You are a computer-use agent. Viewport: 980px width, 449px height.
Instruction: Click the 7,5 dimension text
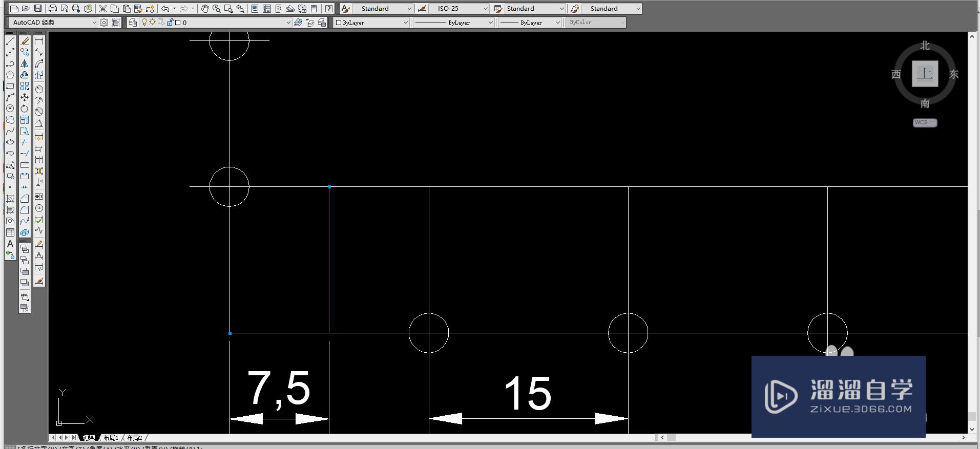point(279,390)
